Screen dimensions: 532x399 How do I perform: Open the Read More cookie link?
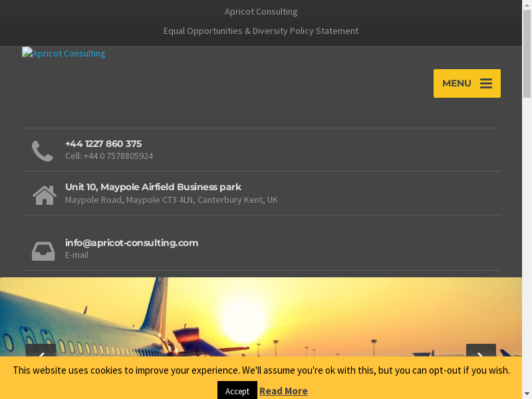point(284,391)
